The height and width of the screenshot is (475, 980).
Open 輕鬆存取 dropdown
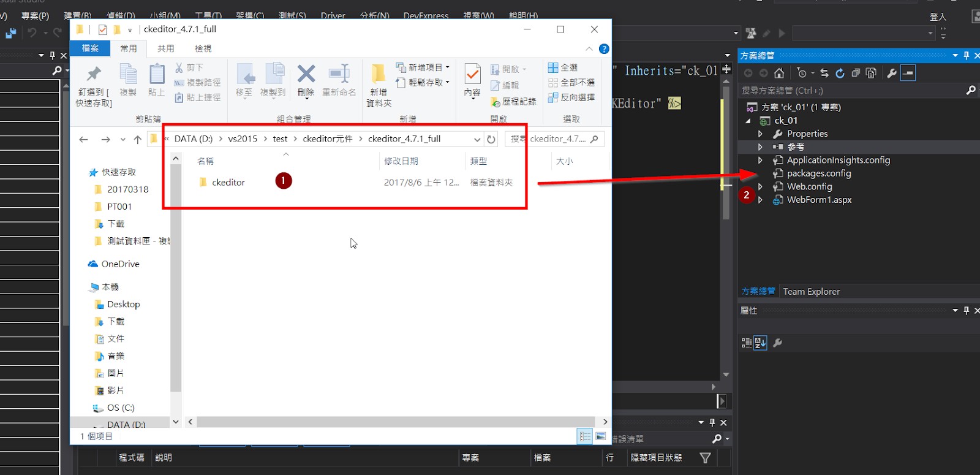423,82
